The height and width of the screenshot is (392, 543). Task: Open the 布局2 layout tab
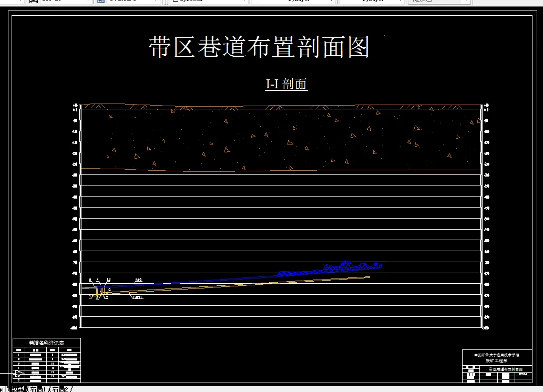(60, 389)
